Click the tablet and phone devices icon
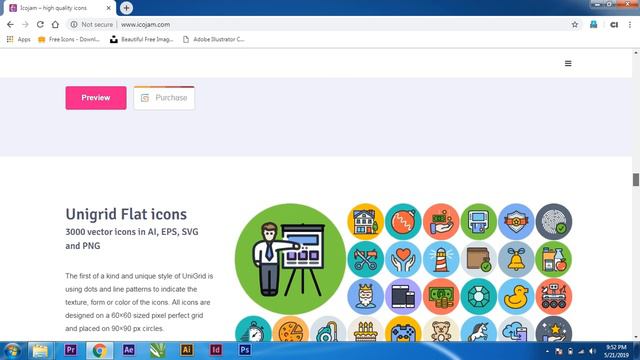Screen dimensions: 640x360 click(403, 297)
